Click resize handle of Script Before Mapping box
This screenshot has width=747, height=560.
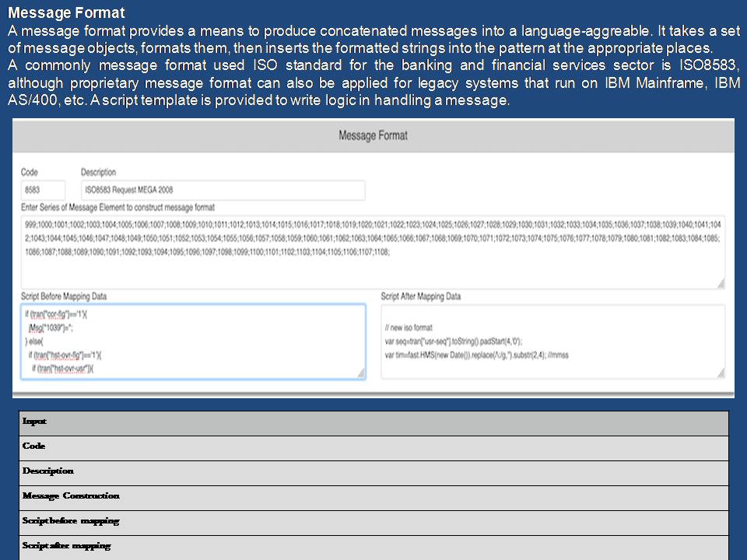click(360, 373)
